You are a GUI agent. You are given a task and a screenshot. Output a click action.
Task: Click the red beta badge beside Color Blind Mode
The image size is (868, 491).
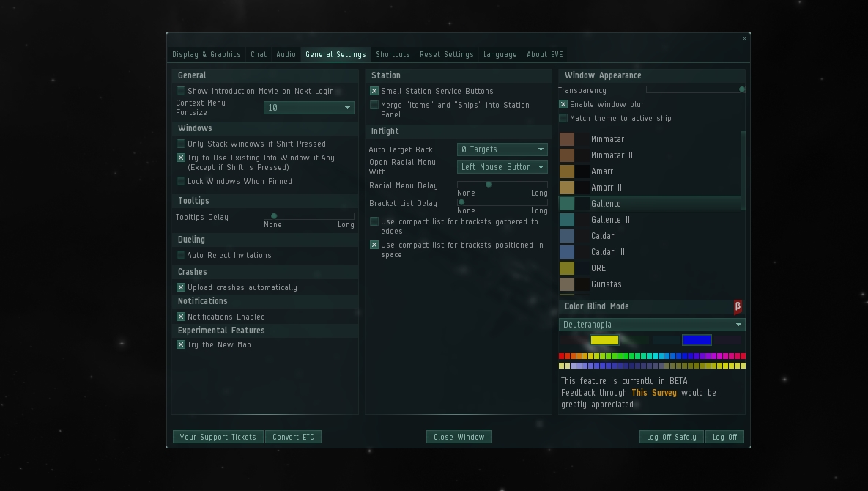(738, 306)
